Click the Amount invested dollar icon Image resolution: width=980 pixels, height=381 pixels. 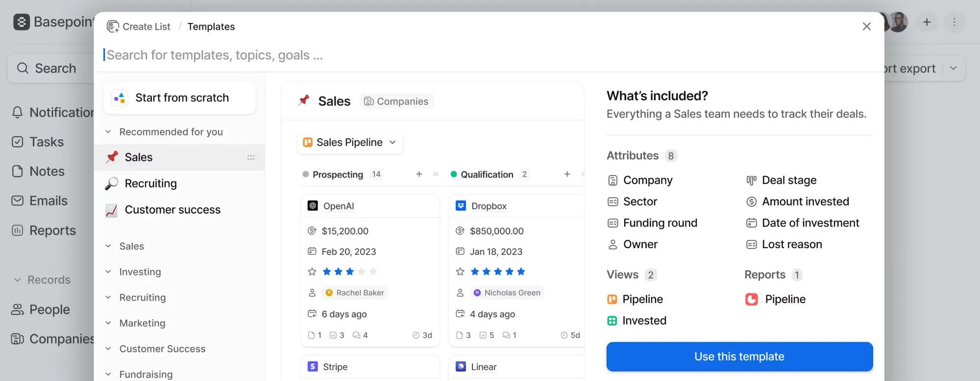[x=751, y=202]
